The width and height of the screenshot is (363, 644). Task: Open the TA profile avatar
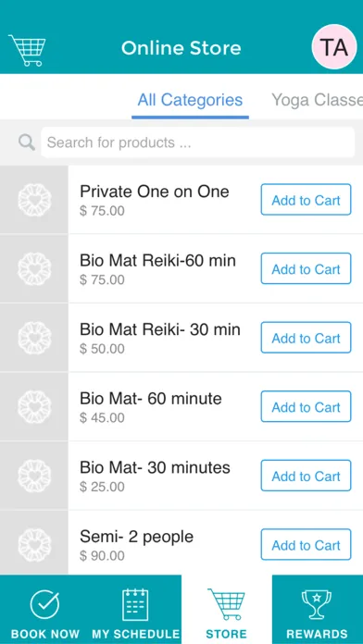(334, 46)
